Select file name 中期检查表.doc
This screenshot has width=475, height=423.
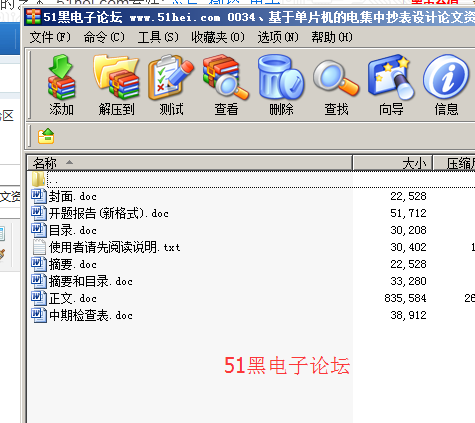[91, 315]
